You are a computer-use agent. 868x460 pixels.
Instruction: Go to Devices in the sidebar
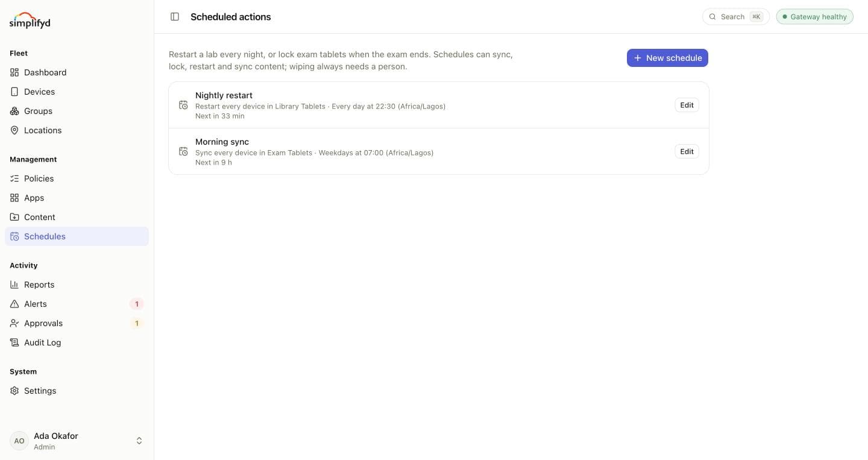[x=77, y=92]
